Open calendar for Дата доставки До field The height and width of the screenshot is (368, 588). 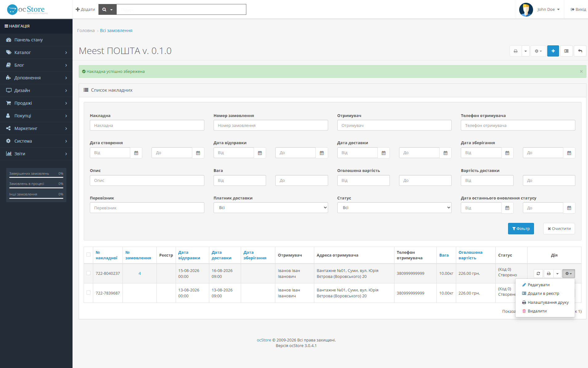point(445,153)
